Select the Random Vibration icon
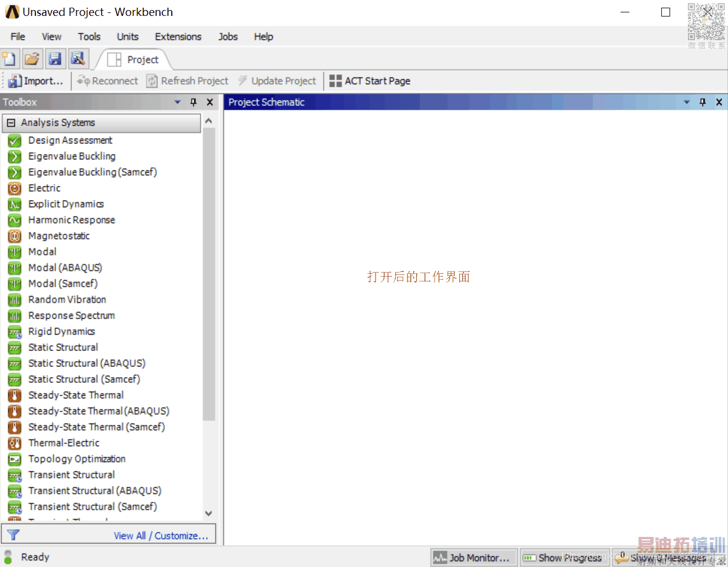Screen dimensions: 728x567 [15, 300]
